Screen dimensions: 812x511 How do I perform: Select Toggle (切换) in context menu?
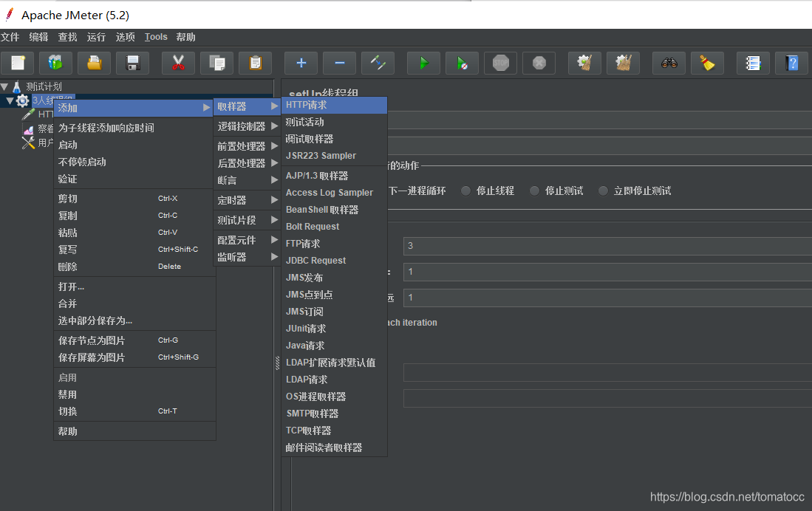(x=134, y=411)
